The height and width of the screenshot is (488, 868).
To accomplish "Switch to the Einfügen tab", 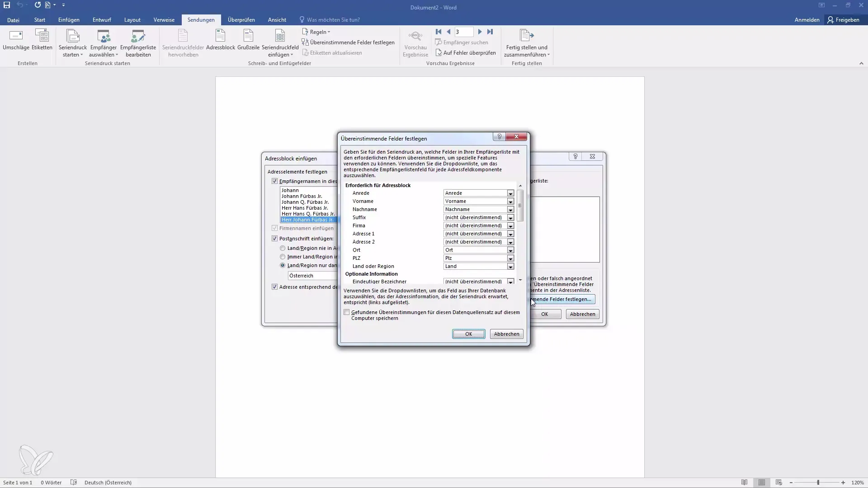I will tap(69, 20).
